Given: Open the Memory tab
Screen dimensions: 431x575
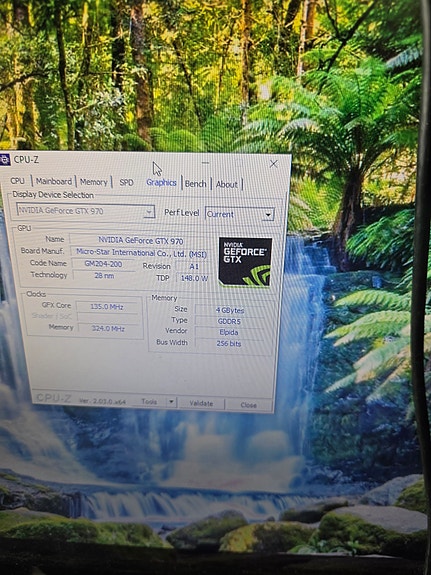Looking at the screenshot, I should coord(94,182).
